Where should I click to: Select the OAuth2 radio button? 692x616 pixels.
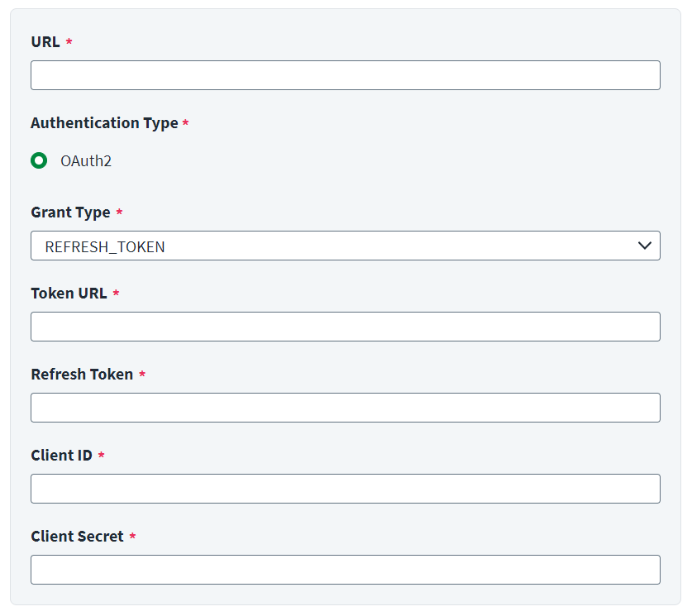point(39,160)
